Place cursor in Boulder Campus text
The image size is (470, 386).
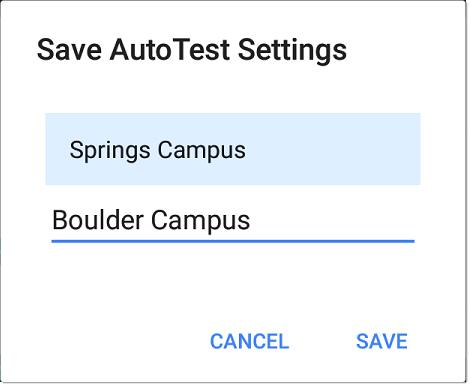(x=151, y=221)
